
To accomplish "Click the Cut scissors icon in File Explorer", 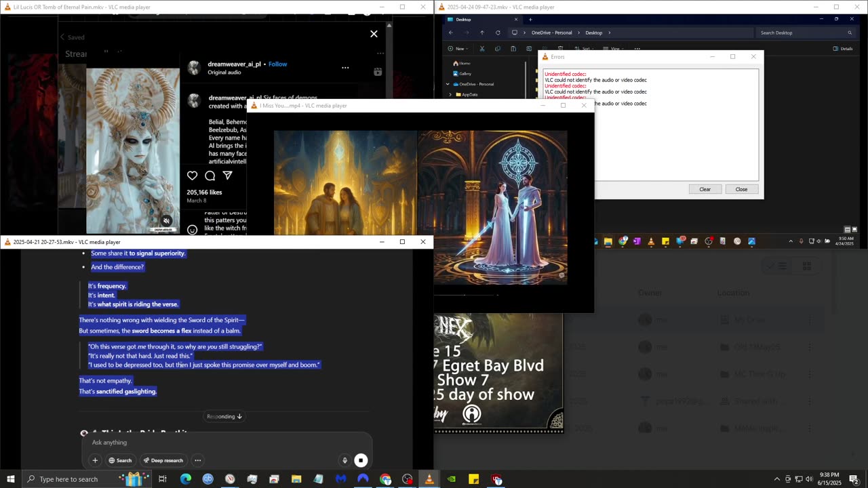I will pos(482,49).
